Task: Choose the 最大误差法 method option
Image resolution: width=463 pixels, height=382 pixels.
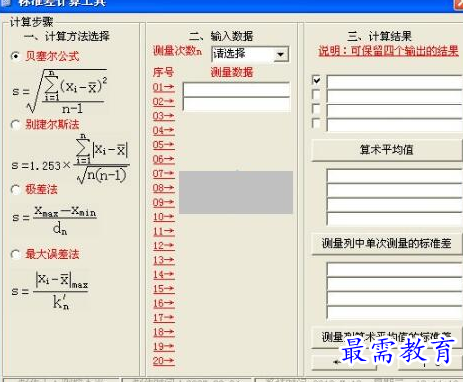Action: (x=16, y=254)
